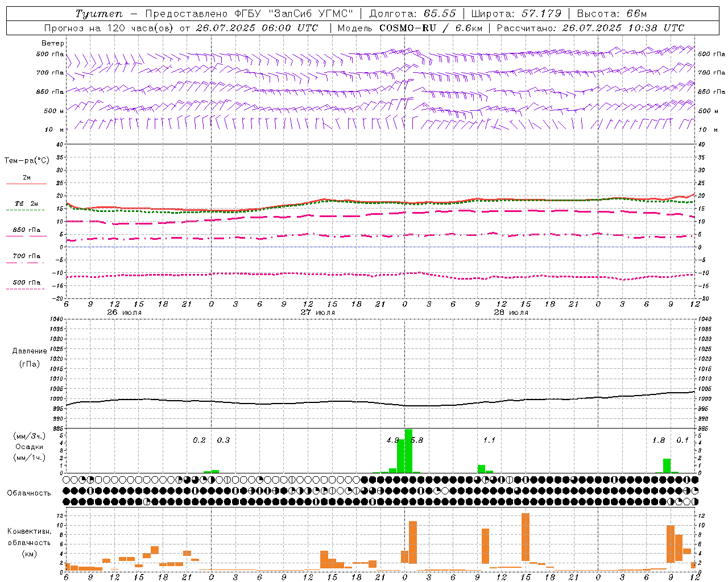Click the "Давление" pressure panel label

point(30,351)
